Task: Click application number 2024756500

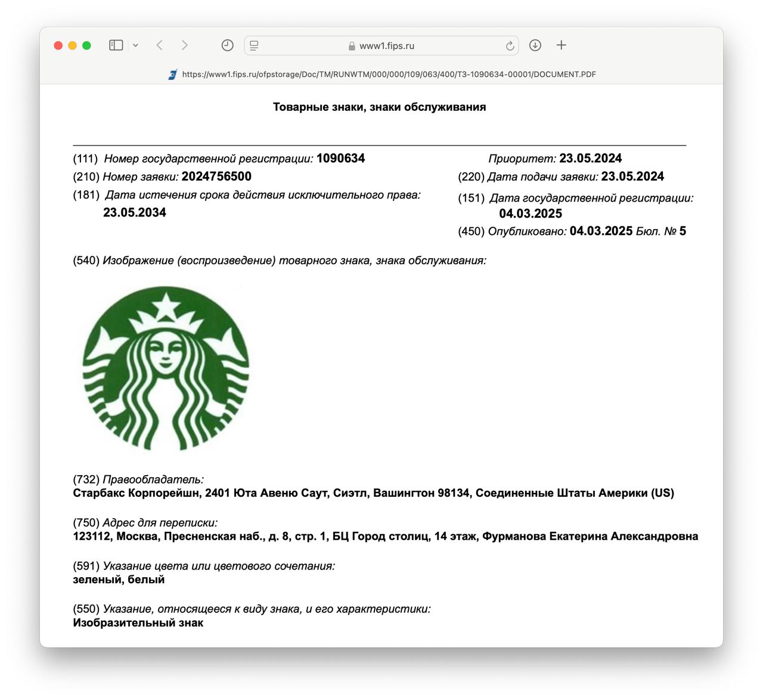Action: pyautogui.click(x=216, y=176)
